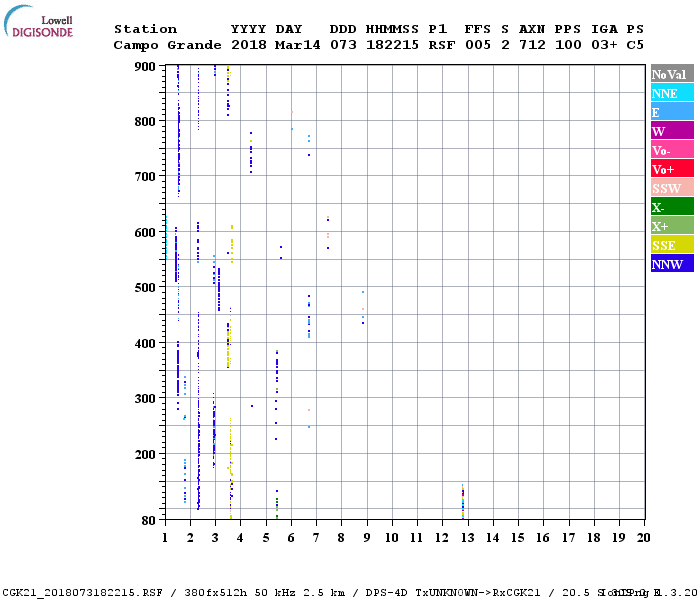This screenshot has height=600, width=700.
Task: Select the NNE cyan legend swatch
Action: pyautogui.click(x=672, y=93)
